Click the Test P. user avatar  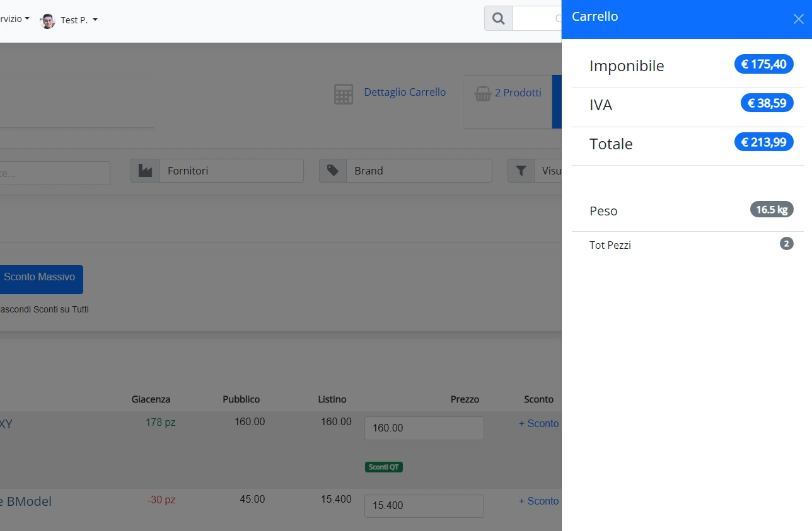pyautogui.click(x=47, y=21)
